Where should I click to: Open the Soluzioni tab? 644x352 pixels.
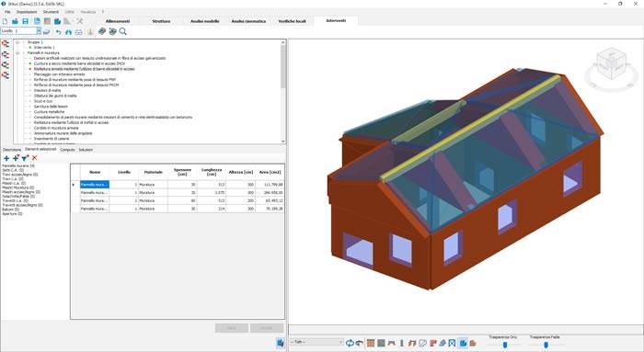86,150
